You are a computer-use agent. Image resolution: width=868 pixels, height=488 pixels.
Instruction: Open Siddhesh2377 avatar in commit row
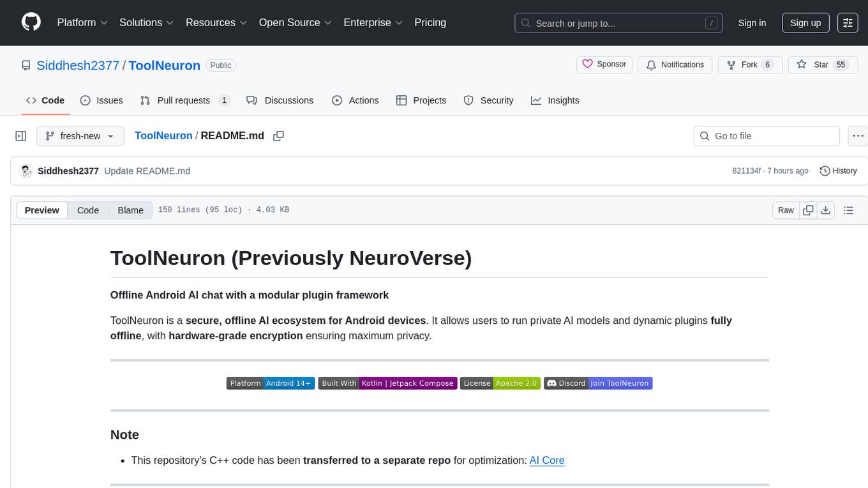26,171
